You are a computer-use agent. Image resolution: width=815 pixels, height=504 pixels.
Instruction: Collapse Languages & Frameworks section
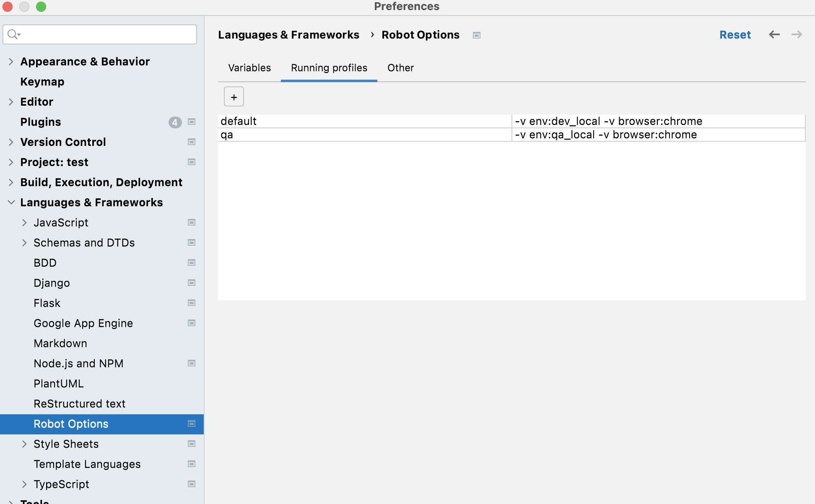click(11, 203)
